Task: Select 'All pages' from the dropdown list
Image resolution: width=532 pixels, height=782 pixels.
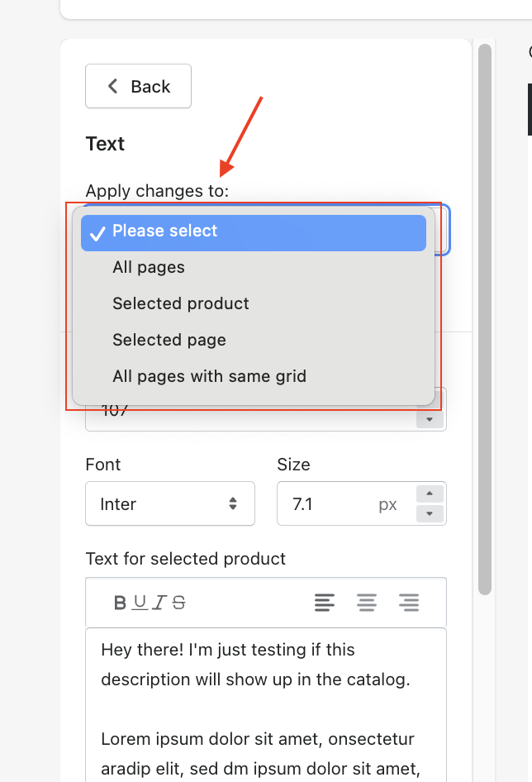Action: pyautogui.click(x=149, y=268)
